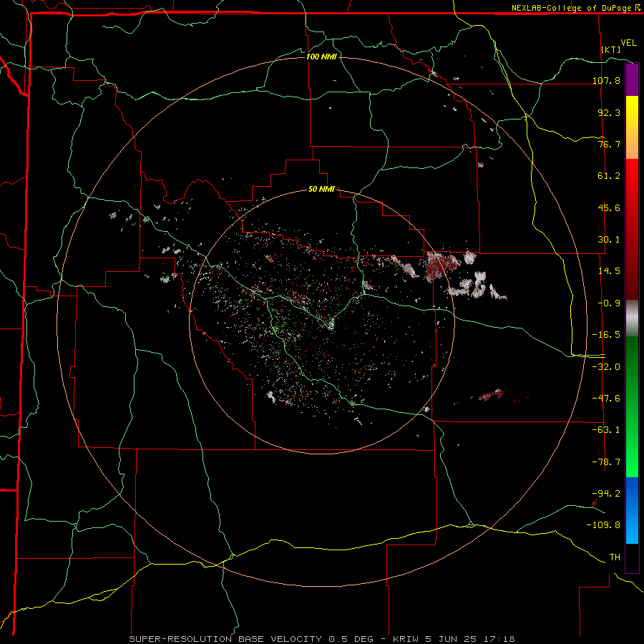Select the -94.2 velocity scale value

606,494
